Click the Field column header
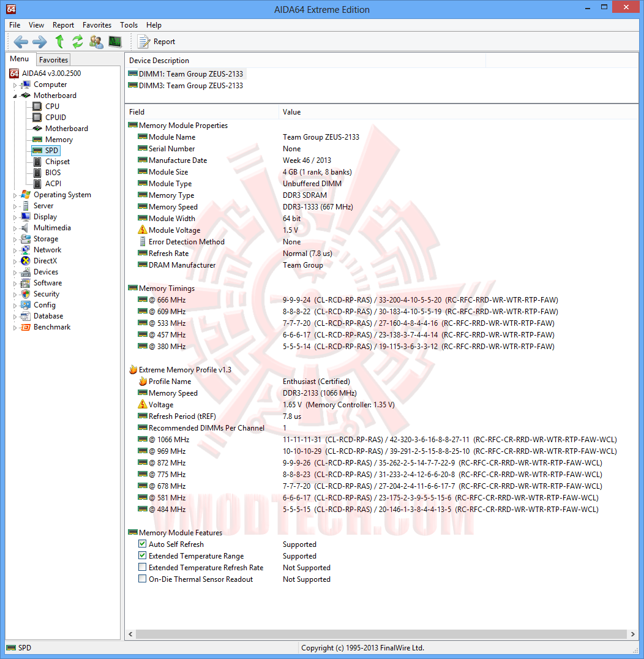 202,112
